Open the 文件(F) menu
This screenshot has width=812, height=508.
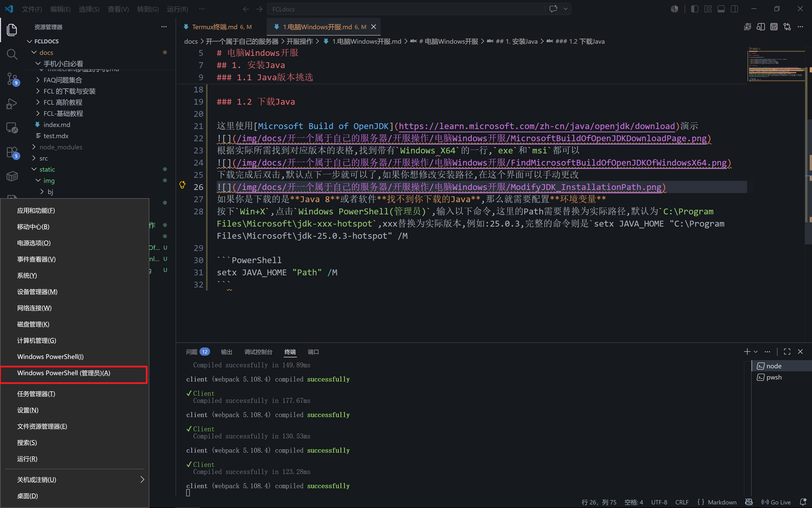(x=32, y=9)
